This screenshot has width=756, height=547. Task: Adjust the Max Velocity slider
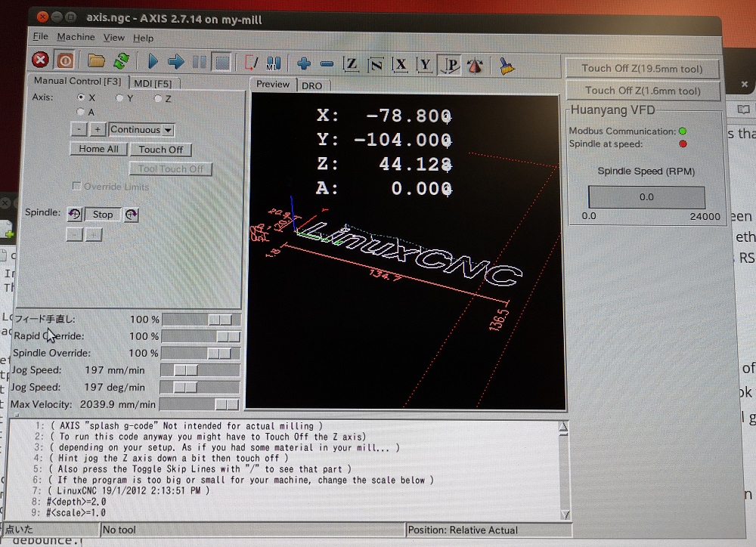pos(199,404)
